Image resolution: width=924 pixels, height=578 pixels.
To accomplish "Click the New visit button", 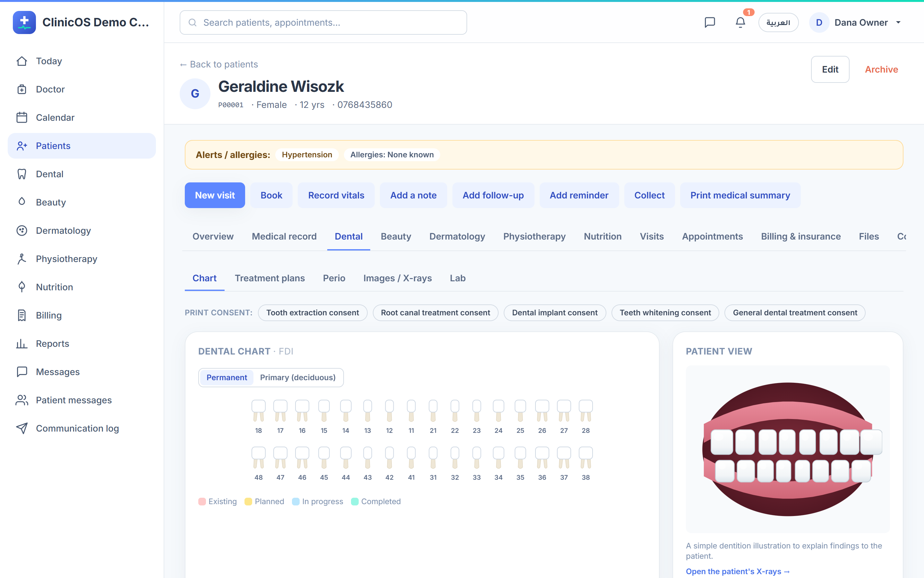I will [x=215, y=195].
